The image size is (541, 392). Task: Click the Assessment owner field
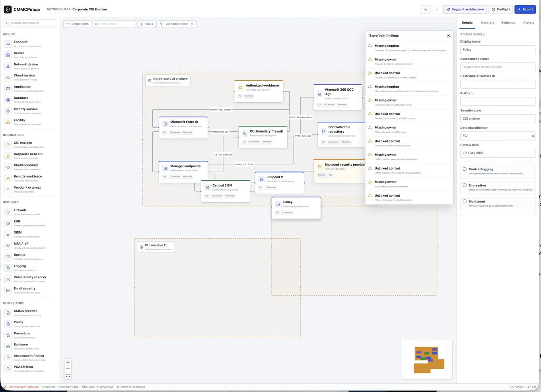498,67
